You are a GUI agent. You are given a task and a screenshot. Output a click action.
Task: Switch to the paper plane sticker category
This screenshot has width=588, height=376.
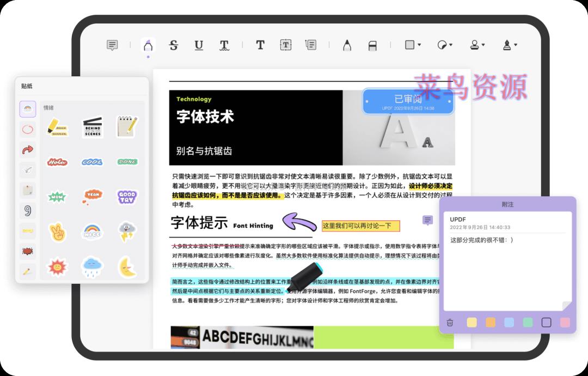click(x=28, y=170)
